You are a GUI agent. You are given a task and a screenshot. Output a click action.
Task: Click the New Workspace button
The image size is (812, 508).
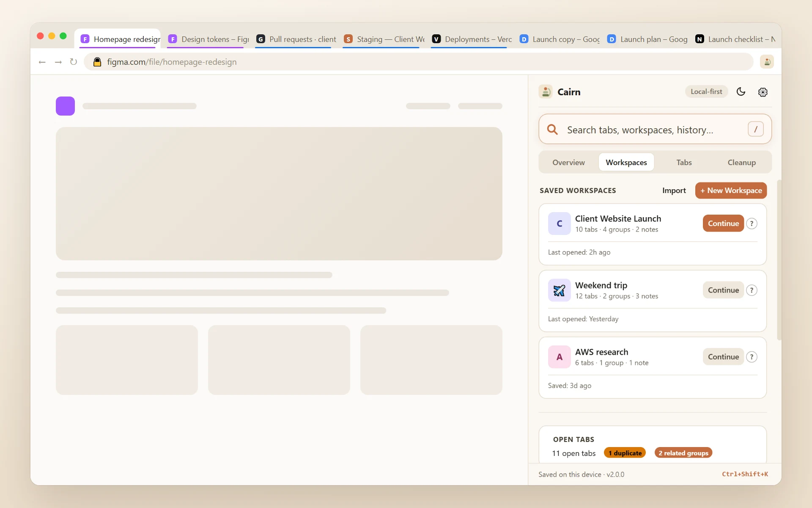[731, 190]
